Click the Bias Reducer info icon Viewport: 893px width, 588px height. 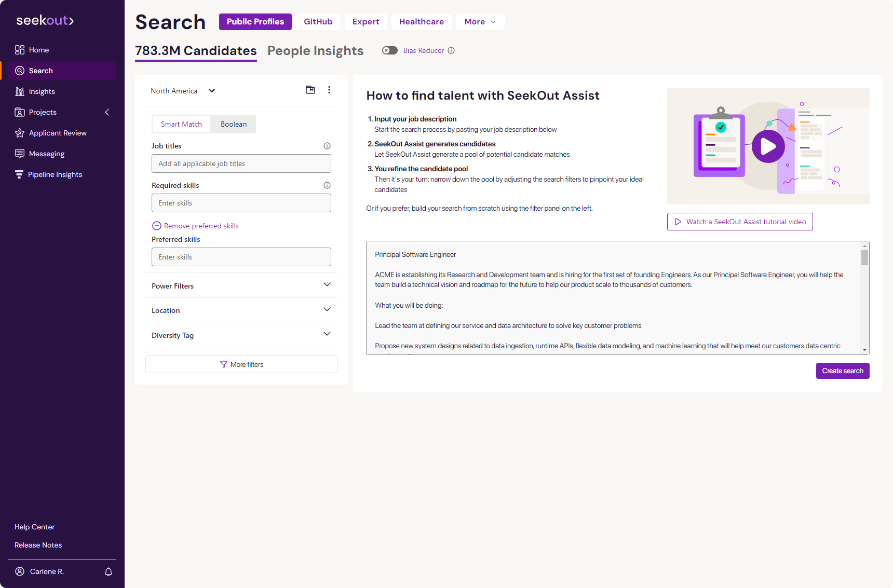[451, 50]
